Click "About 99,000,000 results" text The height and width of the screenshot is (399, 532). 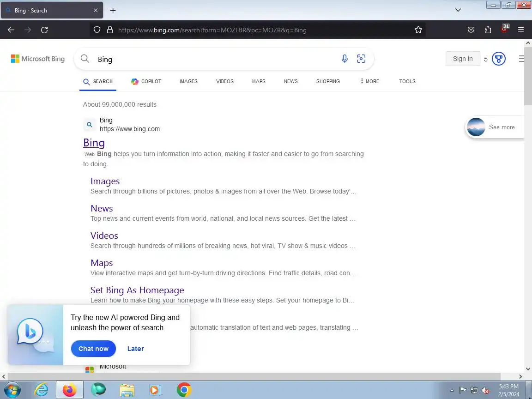pyautogui.click(x=120, y=104)
